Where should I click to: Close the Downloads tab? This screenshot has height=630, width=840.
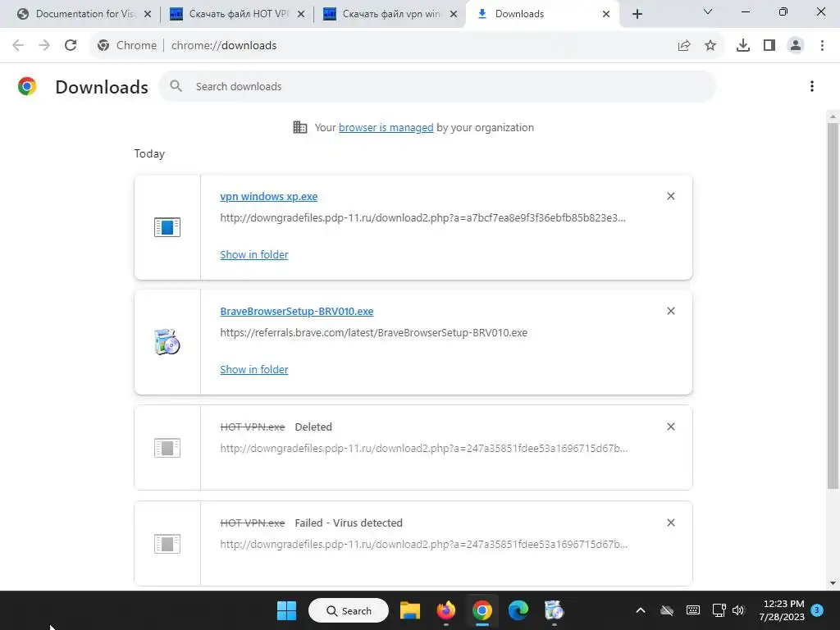[606, 14]
